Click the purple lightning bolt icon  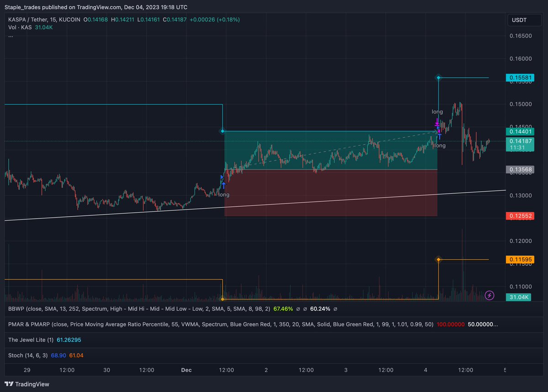point(490,295)
